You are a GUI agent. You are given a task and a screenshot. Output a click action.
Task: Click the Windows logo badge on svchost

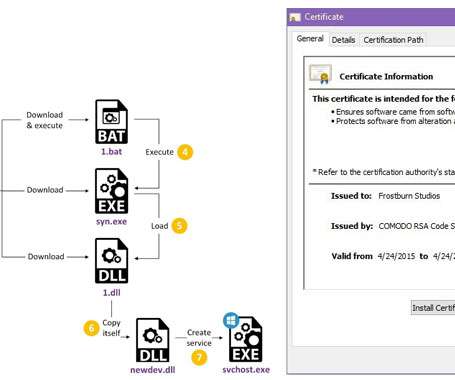click(231, 320)
